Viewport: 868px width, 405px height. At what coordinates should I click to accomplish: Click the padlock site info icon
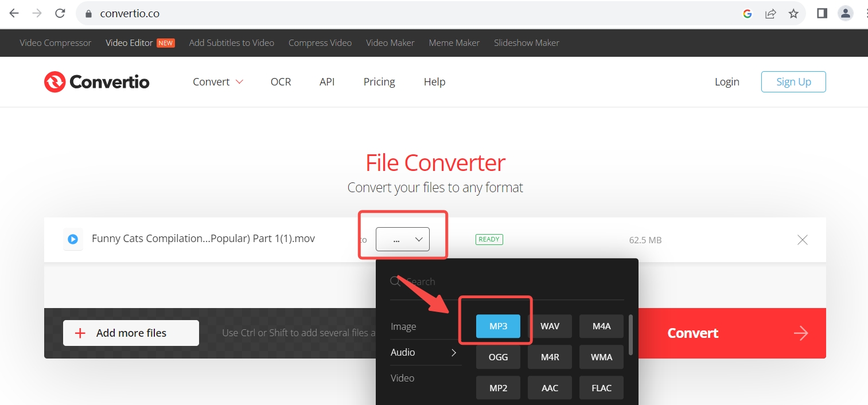click(88, 14)
